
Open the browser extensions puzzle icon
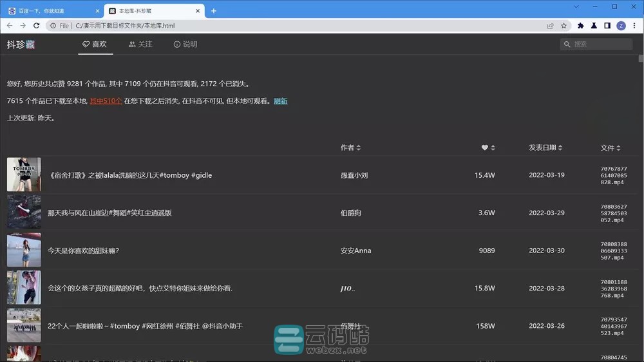tap(580, 26)
